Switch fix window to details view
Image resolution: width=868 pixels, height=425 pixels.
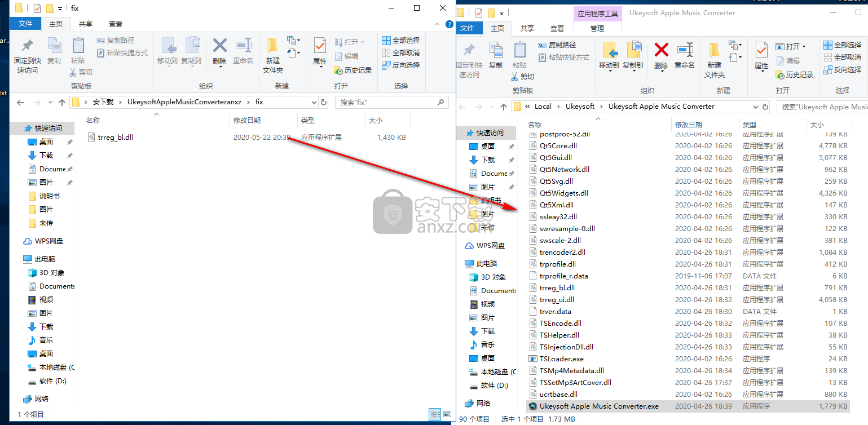pyautogui.click(x=435, y=414)
